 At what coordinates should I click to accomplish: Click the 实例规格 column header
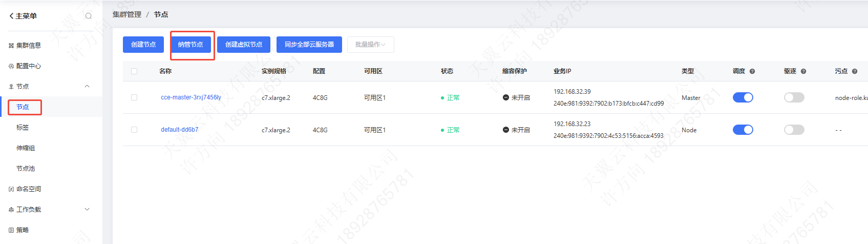point(274,71)
